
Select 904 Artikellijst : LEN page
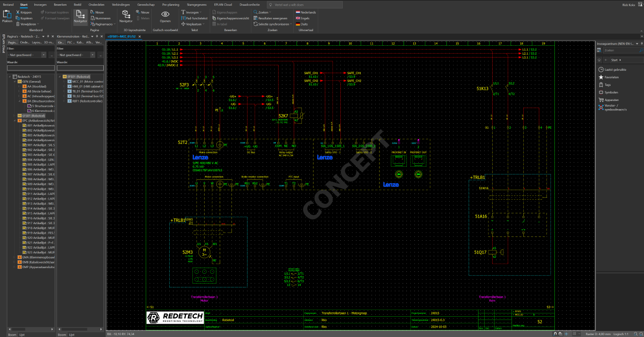[x=38, y=160]
